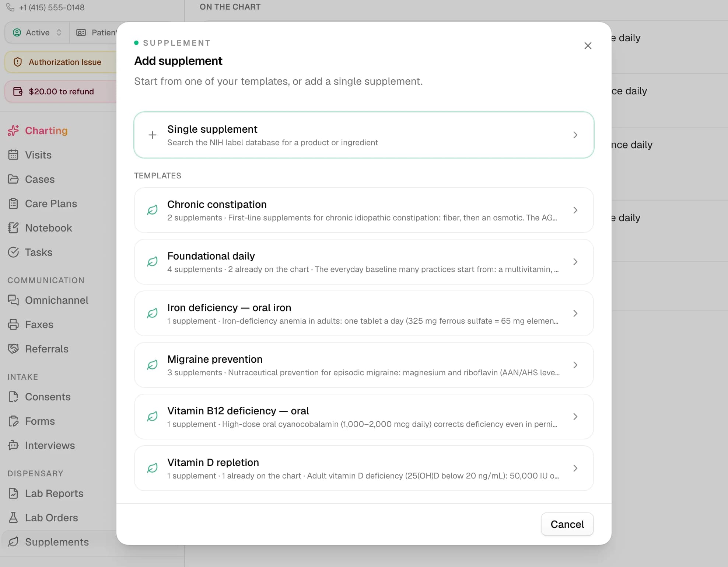This screenshot has width=728, height=567.
Task: Close the Add supplement dialog with X
Action: point(588,46)
